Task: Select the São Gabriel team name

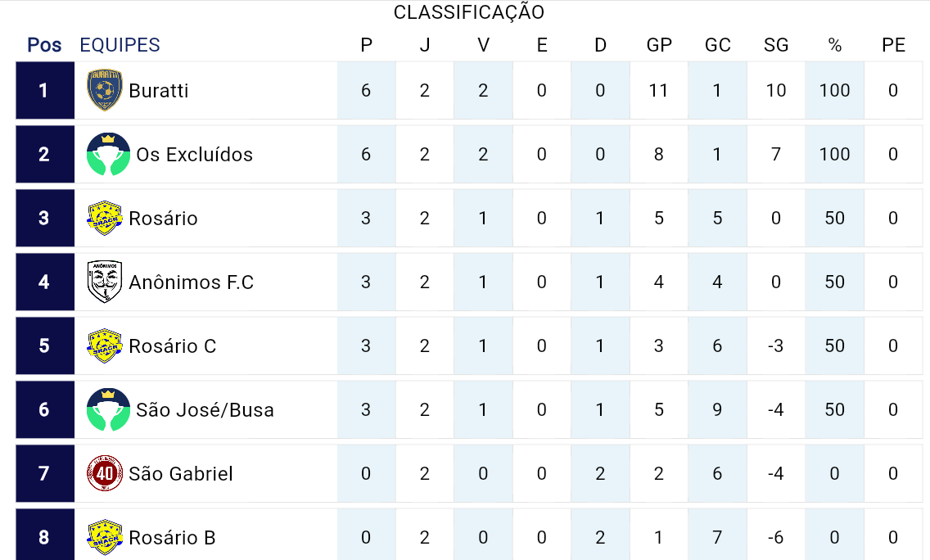Action: click(x=180, y=473)
